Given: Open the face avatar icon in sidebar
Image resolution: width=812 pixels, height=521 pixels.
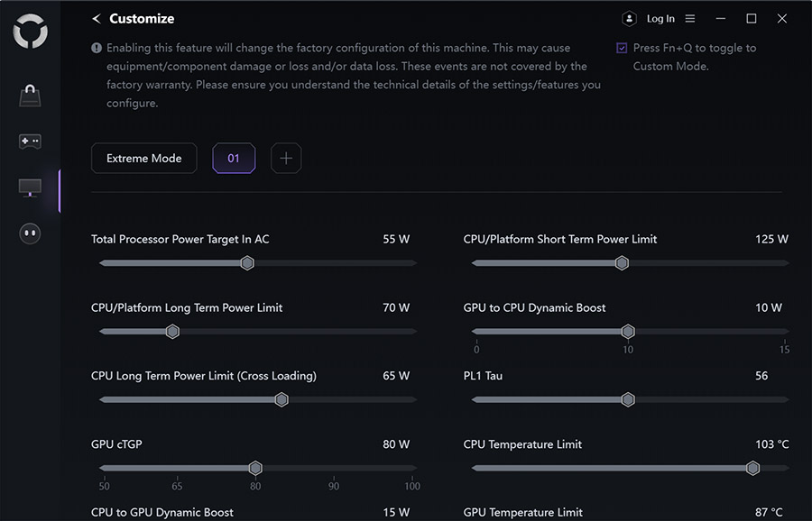Looking at the screenshot, I should pos(30,233).
